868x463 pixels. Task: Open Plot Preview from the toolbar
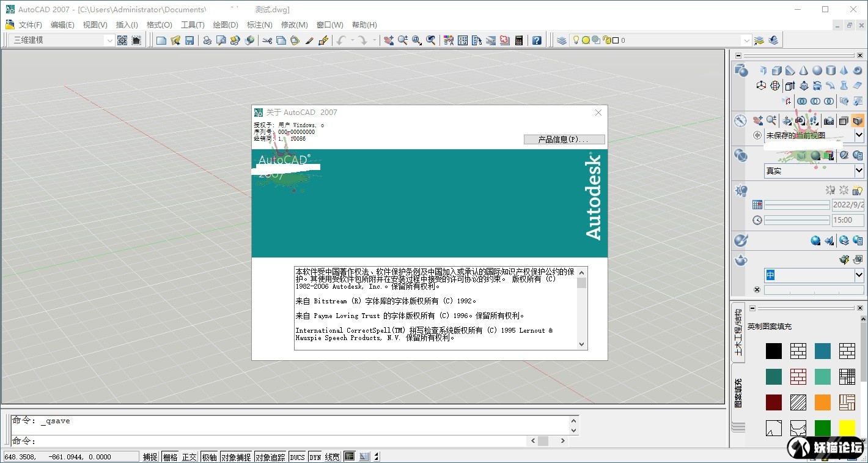point(221,40)
